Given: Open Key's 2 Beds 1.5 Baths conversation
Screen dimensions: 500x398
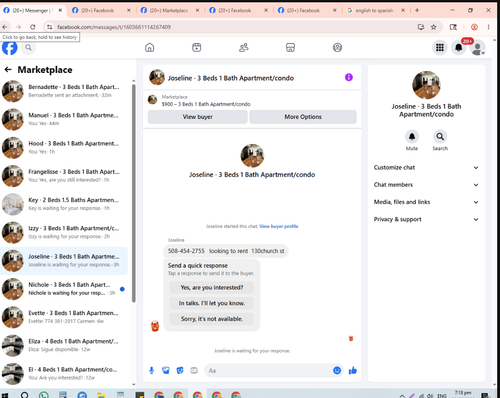Looking at the screenshot, I should pos(64,204).
